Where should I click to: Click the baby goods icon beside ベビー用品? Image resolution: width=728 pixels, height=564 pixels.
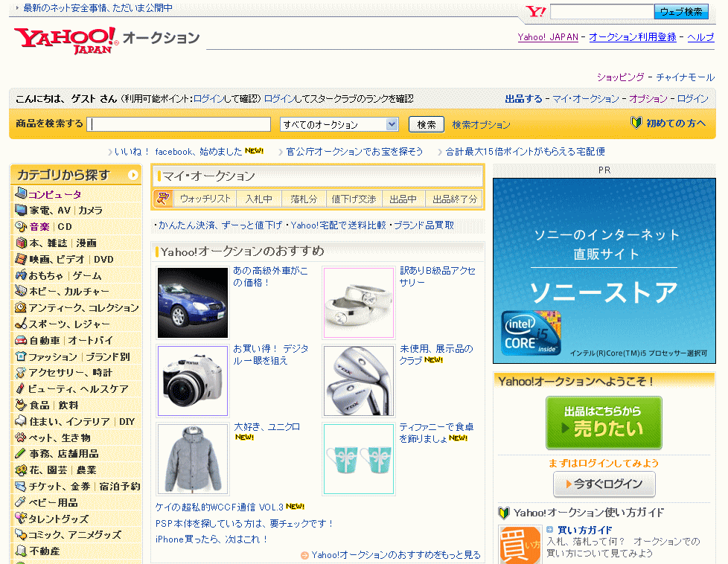tap(20, 502)
